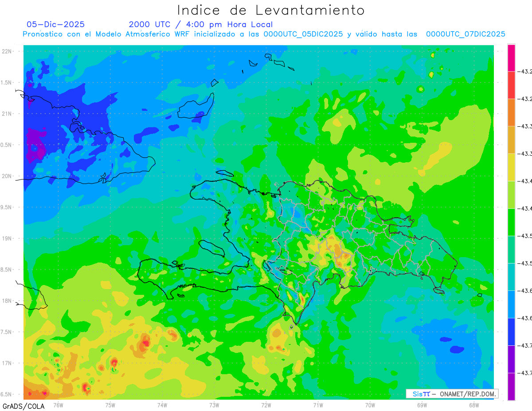Click the 'GrADS/COLA' credit text
Screen dimensions: 532x411
(23, 406)
